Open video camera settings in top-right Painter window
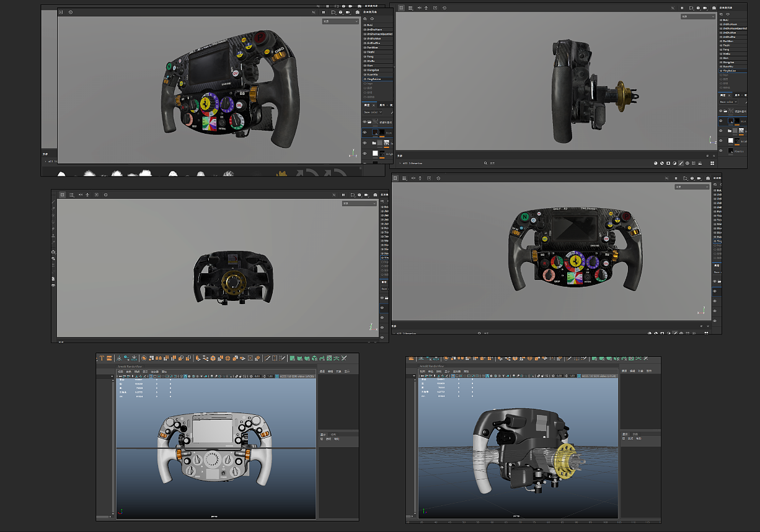This screenshot has height=532, width=760. click(705, 8)
